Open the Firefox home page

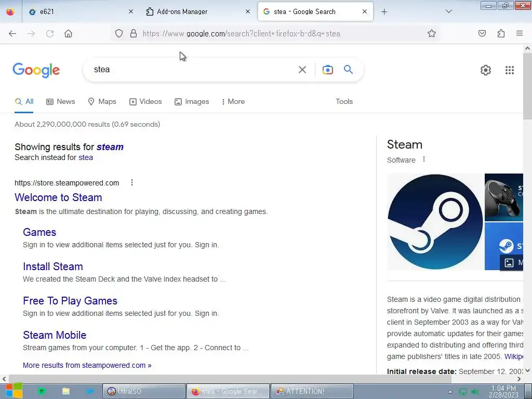(68, 34)
